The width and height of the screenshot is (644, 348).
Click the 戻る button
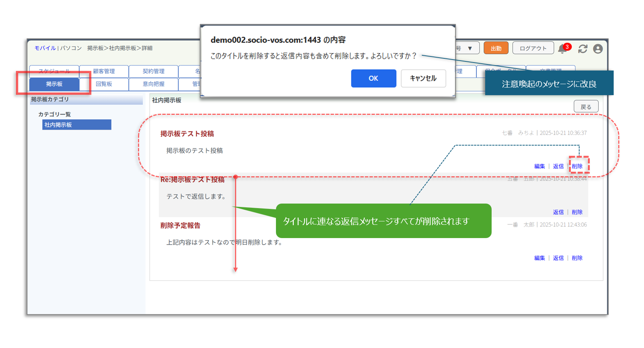(586, 107)
